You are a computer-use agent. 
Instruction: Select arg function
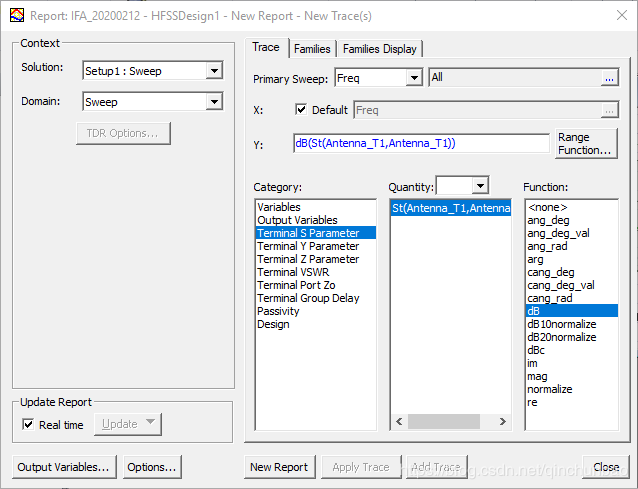click(x=572, y=259)
